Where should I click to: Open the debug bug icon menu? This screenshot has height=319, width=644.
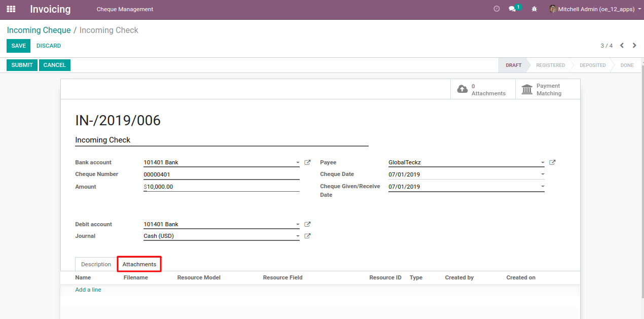pos(534,9)
